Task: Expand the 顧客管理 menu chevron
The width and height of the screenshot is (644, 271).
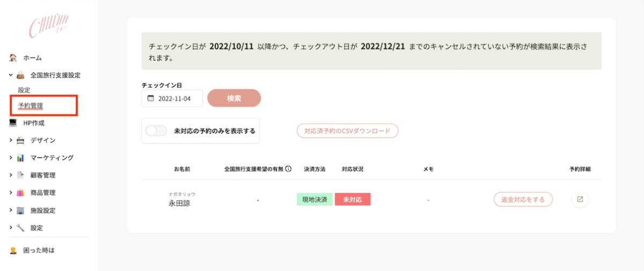Action: point(11,175)
